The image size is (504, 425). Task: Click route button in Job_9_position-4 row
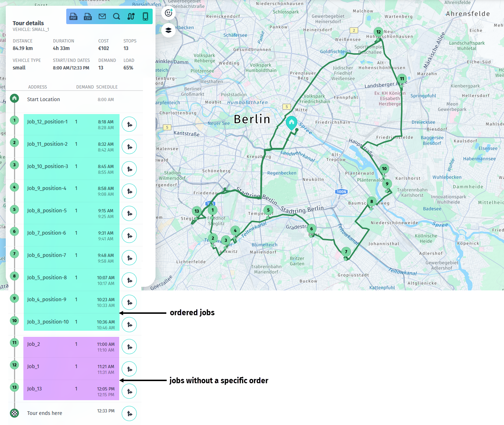coord(129,191)
